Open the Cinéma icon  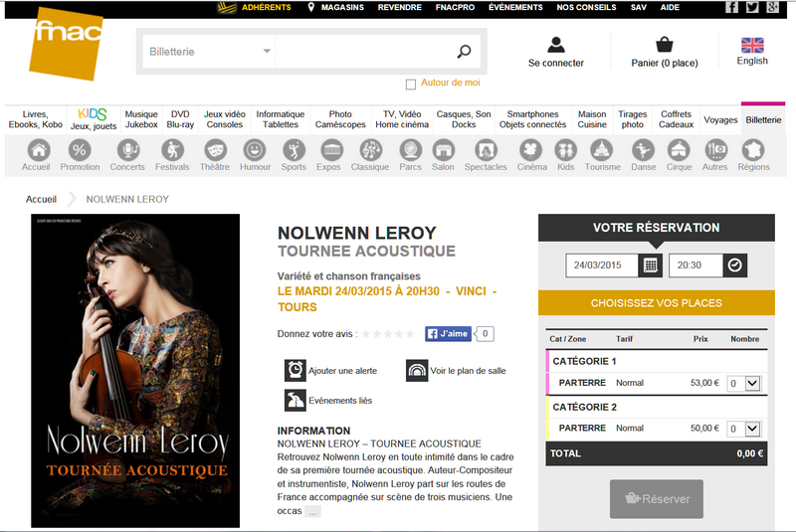[531, 150]
